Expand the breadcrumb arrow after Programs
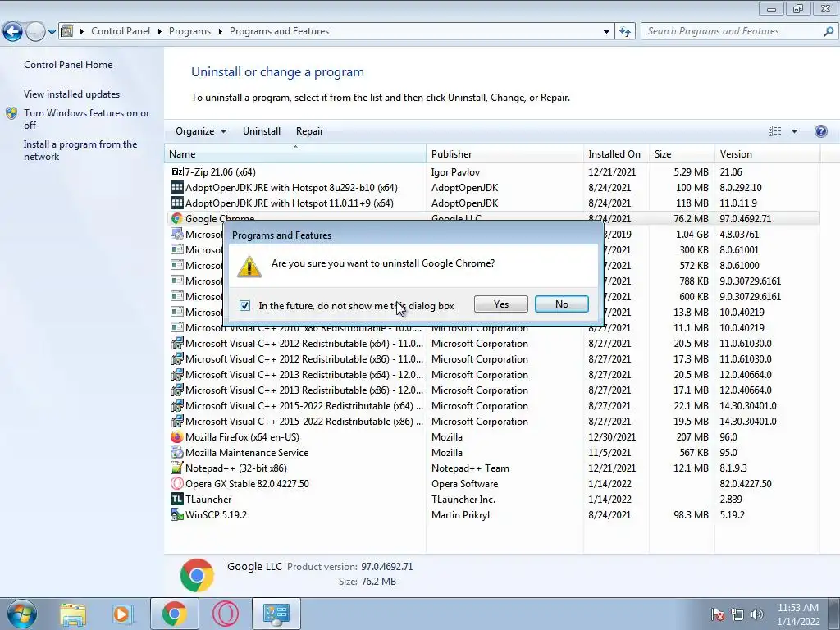Screen dimensions: 840x630 tap(220, 32)
